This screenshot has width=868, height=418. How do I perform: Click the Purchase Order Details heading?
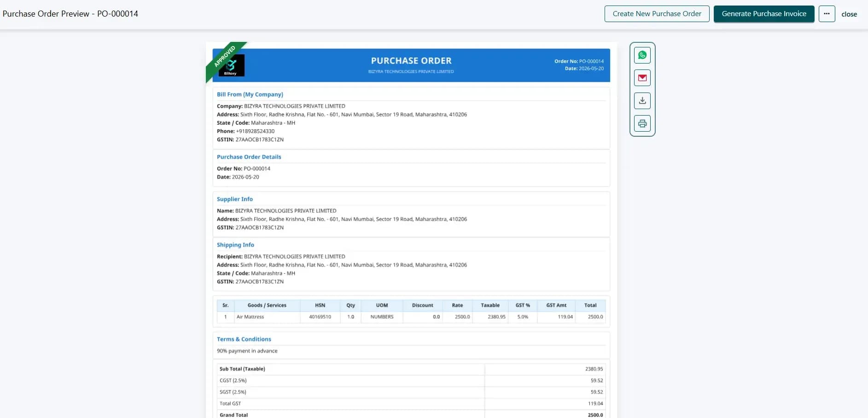click(249, 157)
